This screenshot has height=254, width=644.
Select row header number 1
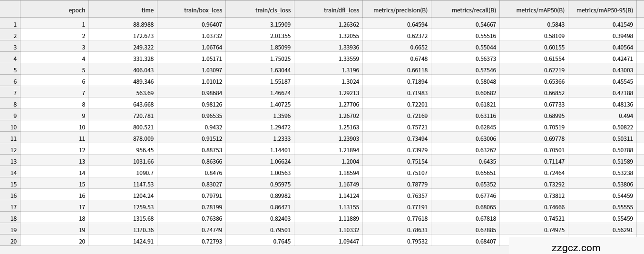coord(10,24)
